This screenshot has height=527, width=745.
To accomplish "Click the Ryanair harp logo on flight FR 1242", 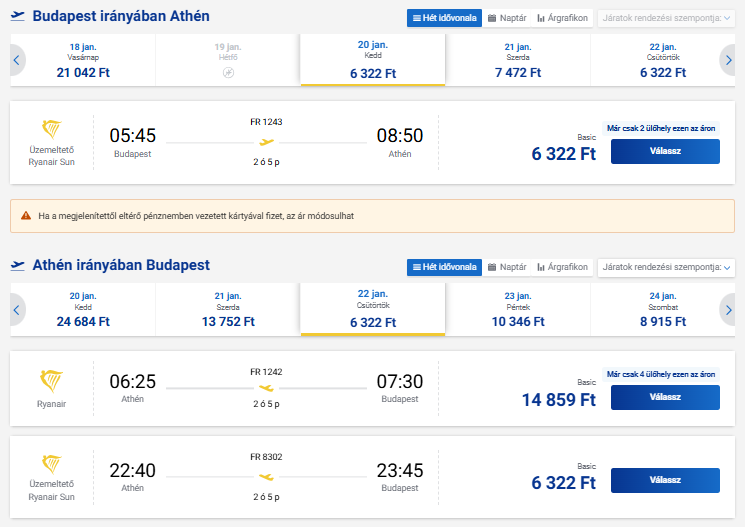I will (x=51, y=380).
